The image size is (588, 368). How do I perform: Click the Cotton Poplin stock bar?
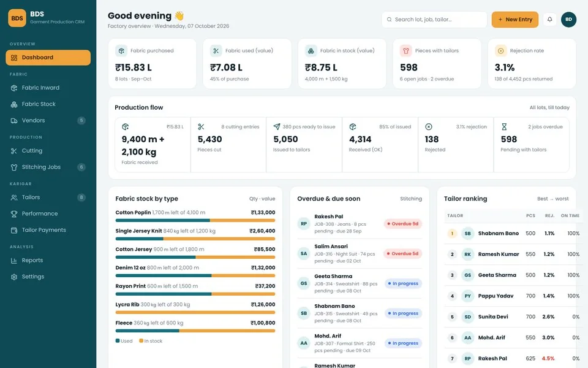pyautogui.click(x=195, y=220)
